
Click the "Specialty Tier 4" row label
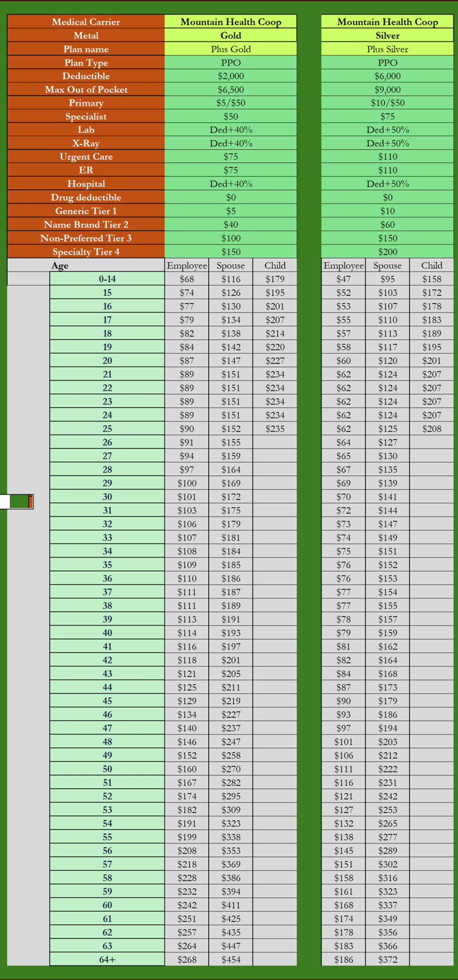point(86,252)
